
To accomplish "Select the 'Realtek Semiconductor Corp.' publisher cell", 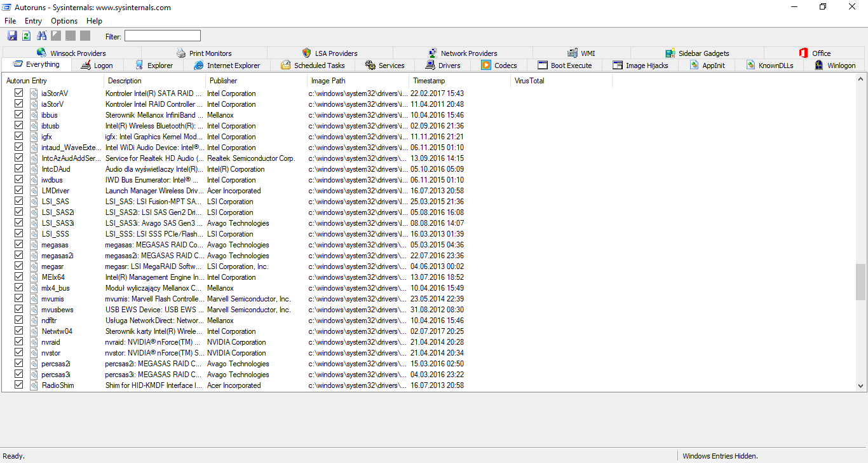I will pos(251,158).
